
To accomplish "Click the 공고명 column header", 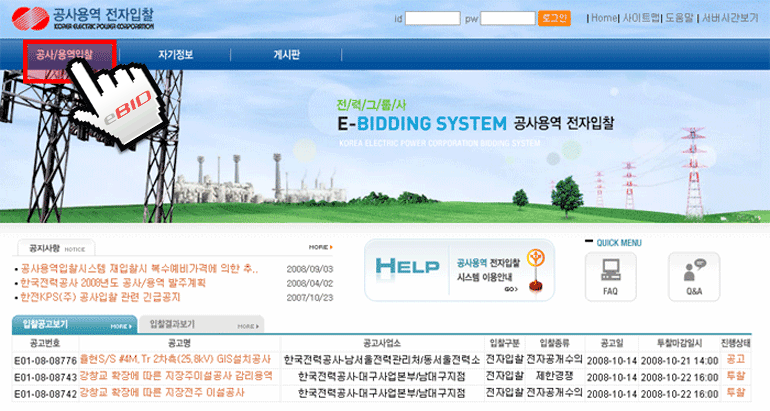I will [x=179, y=343].
